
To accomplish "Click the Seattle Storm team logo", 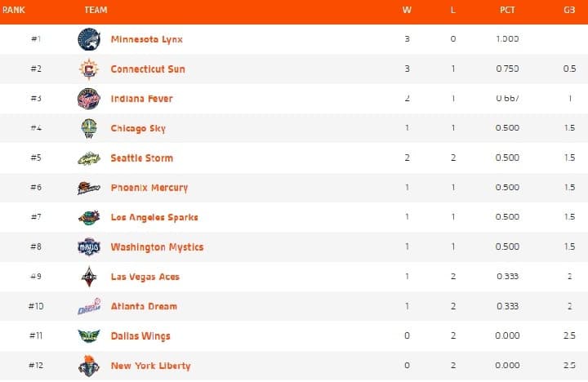I will pos(88,158).
